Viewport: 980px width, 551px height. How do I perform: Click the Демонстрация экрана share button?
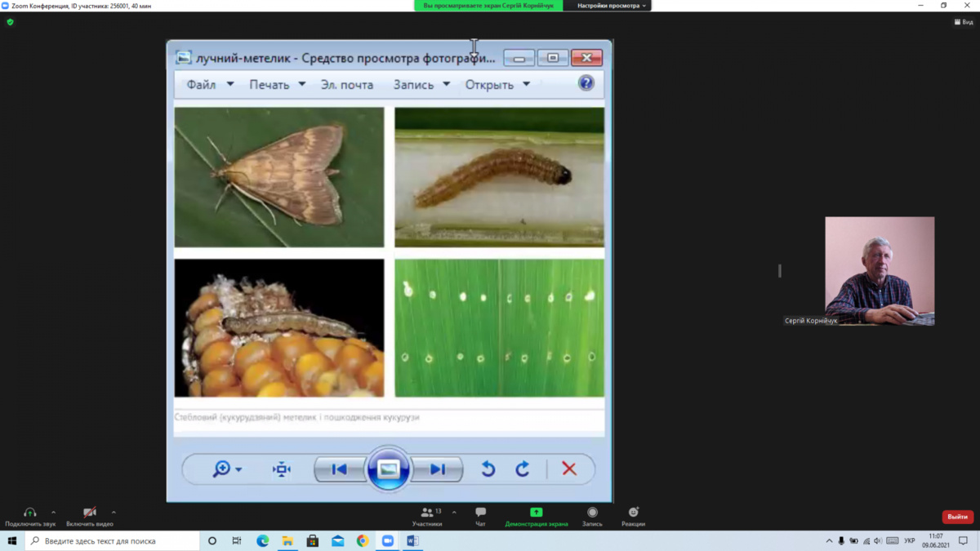[x=537, y=518]
